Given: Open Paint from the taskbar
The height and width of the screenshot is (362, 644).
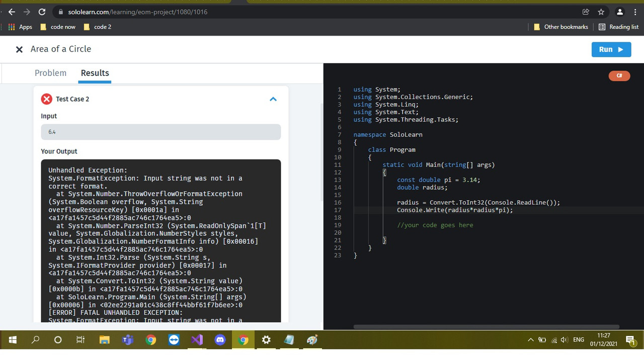Looking at the screenshot, I should [x=312, y=340].
